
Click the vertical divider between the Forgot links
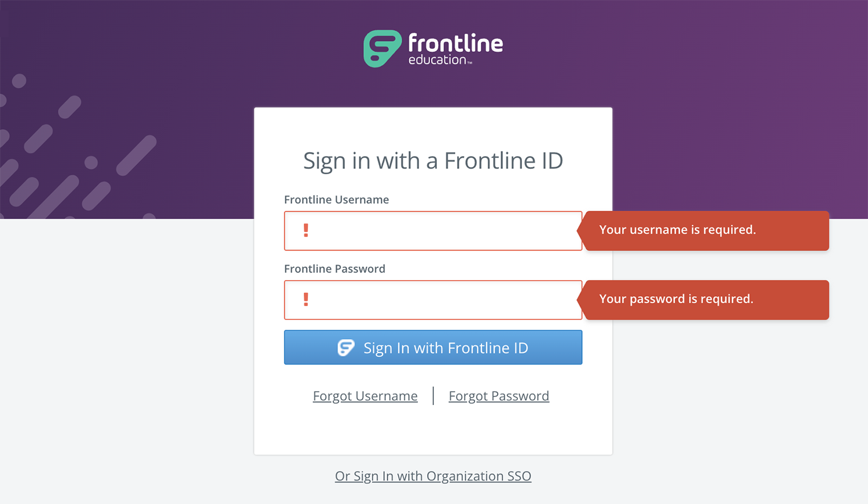433,396
